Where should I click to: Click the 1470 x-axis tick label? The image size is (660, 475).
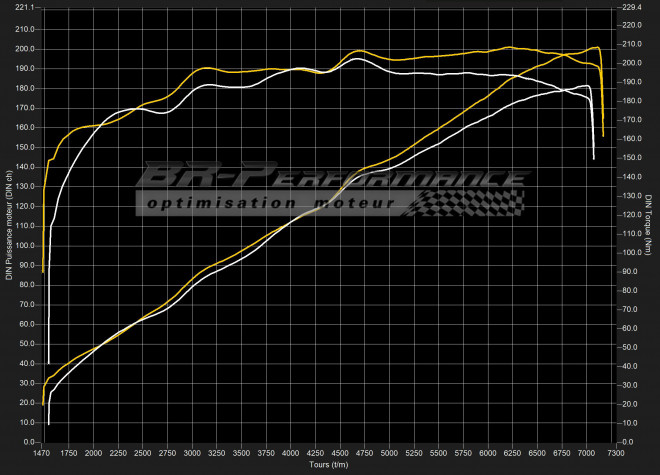pyautogui.click(x=42, y=453)
